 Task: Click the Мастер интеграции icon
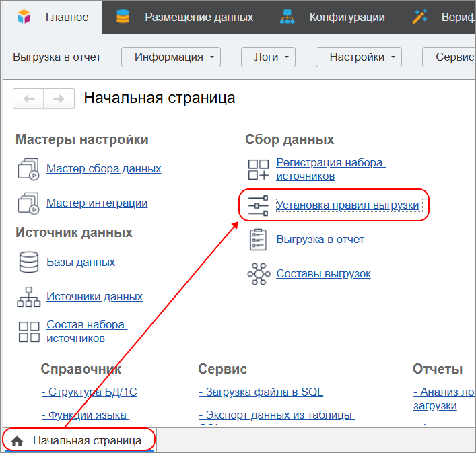pyautogui.click(x=29, y=203)
